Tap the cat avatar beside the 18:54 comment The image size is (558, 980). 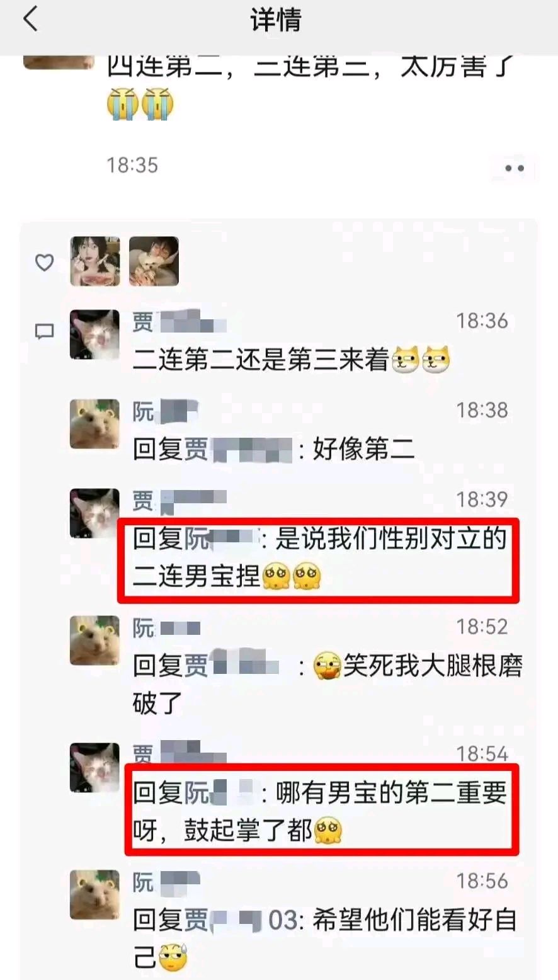coord(94,768)
